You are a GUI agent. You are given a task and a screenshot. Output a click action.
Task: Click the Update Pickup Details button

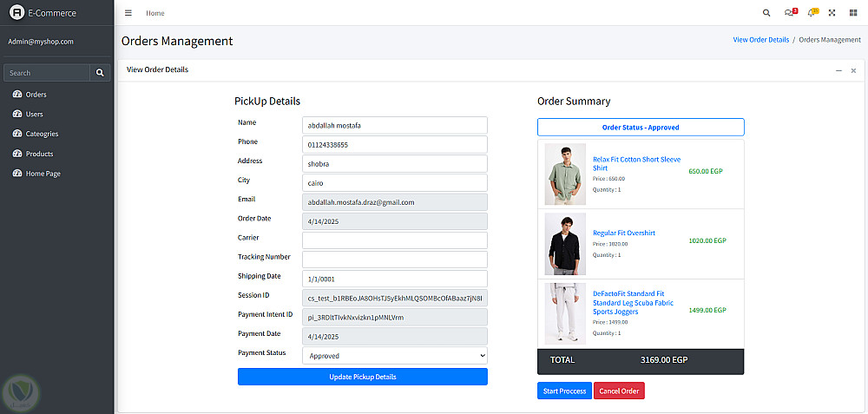(363, 377)
